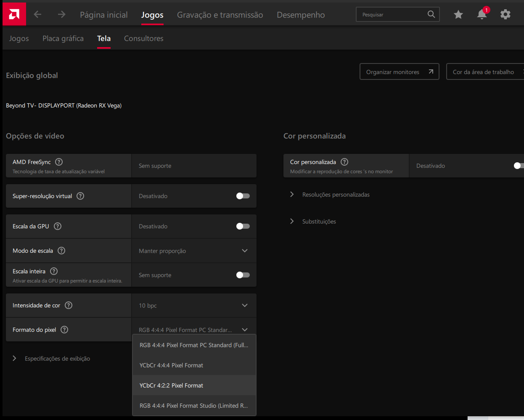Screen dimensions: 524x420
Task: Show help for Escala da GPU
Action: coord(58,226)
